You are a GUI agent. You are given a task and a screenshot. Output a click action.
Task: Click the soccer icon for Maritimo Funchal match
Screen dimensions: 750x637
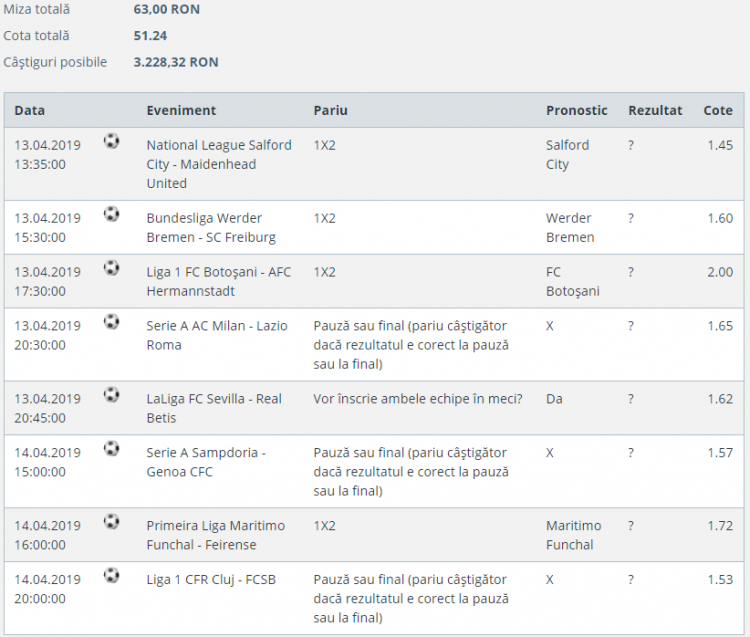(111, 522)
